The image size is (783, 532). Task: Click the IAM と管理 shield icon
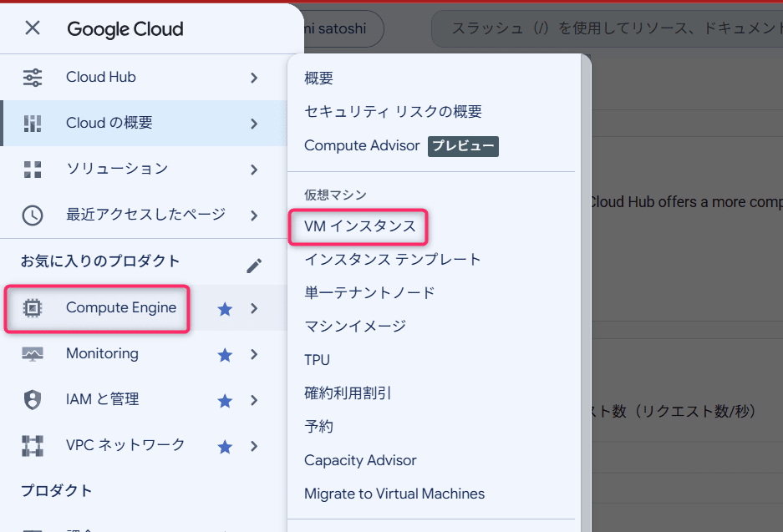tap(33, 400)
